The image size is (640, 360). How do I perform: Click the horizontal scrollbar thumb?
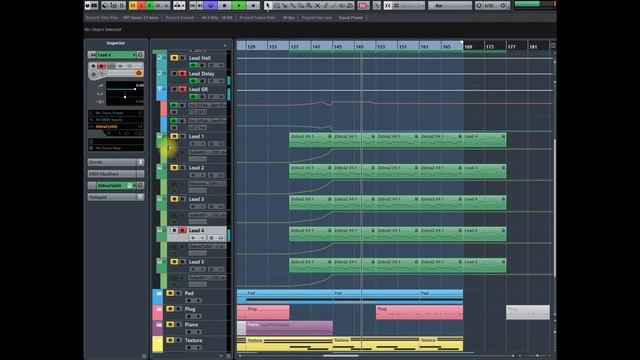[340, 356]
